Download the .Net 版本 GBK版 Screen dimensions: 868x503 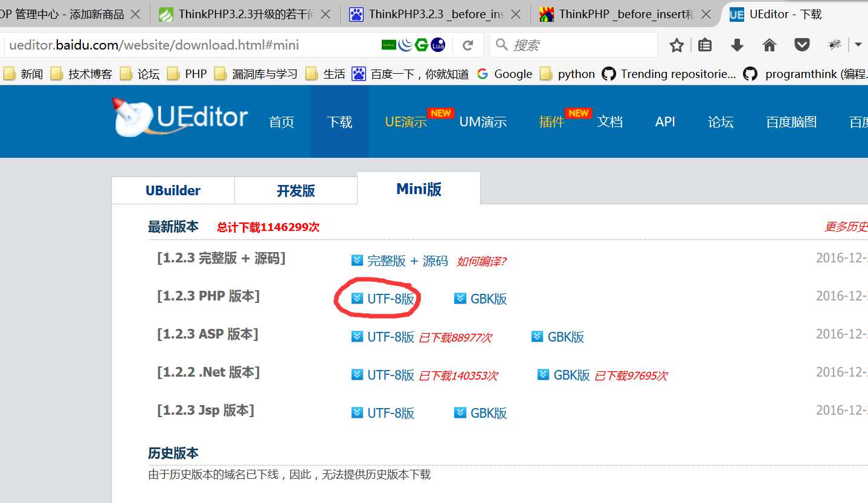click(564, 375)
